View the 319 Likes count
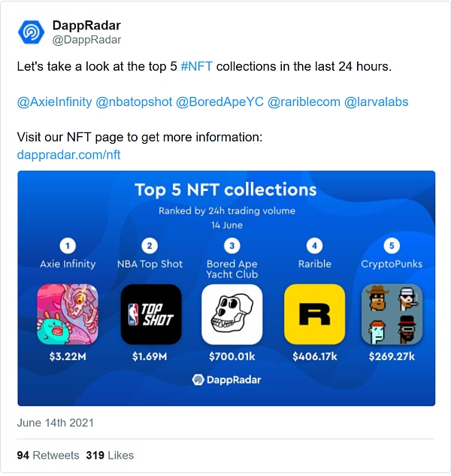Viewport: 451px width, 476px height. (x=110, y=455)
